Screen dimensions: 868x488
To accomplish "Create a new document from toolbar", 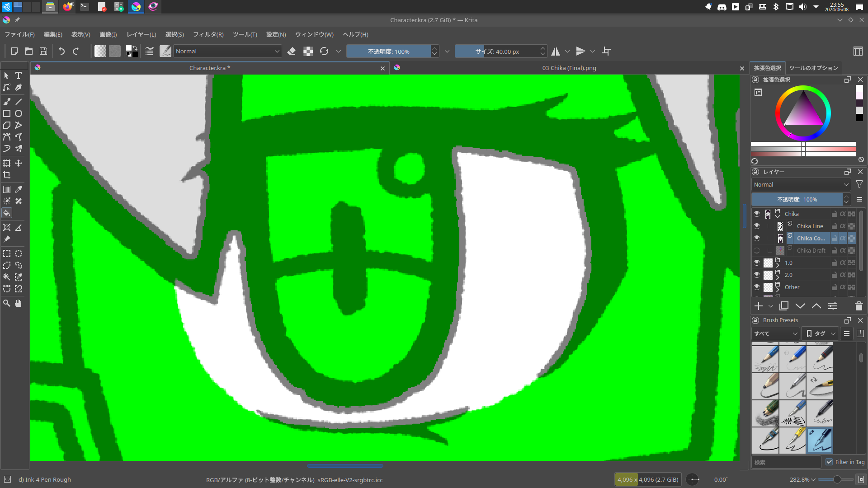I will click(x=14, y=51).
